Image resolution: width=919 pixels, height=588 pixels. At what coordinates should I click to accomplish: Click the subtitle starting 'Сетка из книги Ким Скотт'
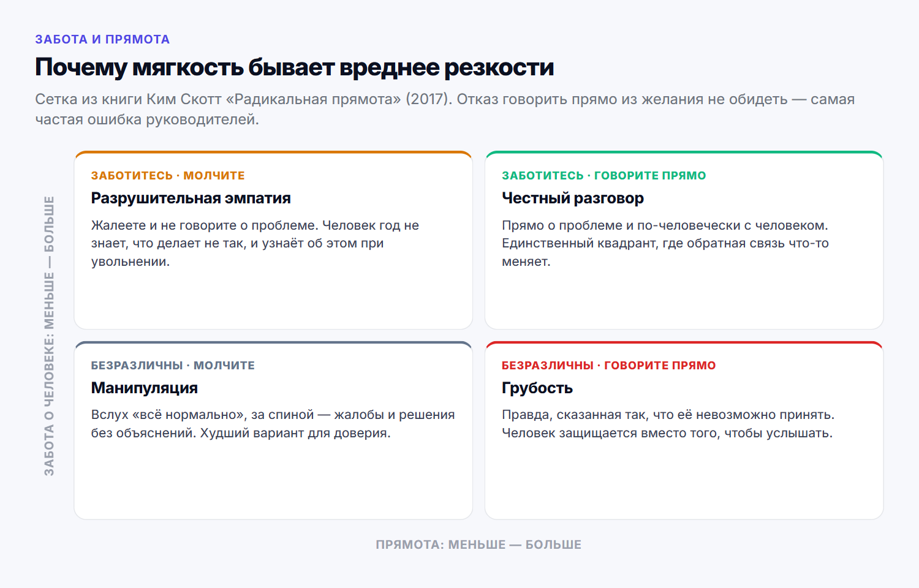[445, 109]
